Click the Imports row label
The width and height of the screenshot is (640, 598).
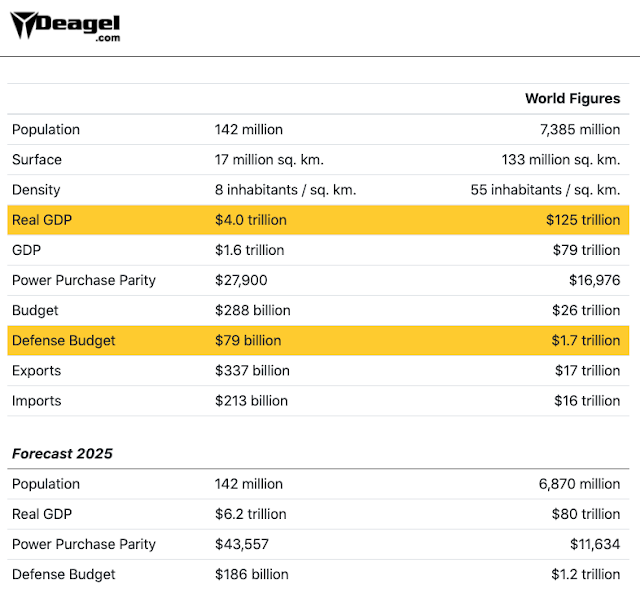tap(37, 401)
